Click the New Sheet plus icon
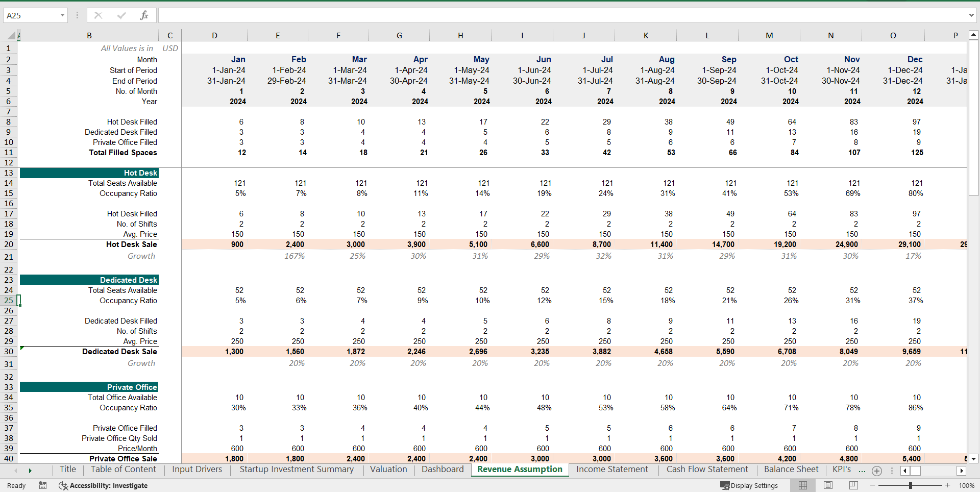The width and height of the screenshot is (980, 493). [877, 471]
